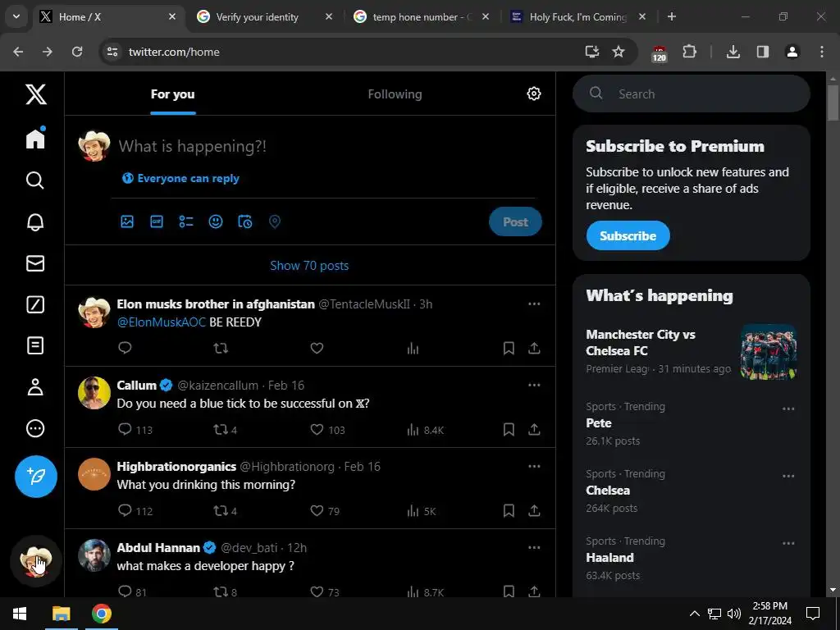Open Messages envelope in sidebar
The height and width of the screenshot is (630, 840).
(x=35, y=263)
